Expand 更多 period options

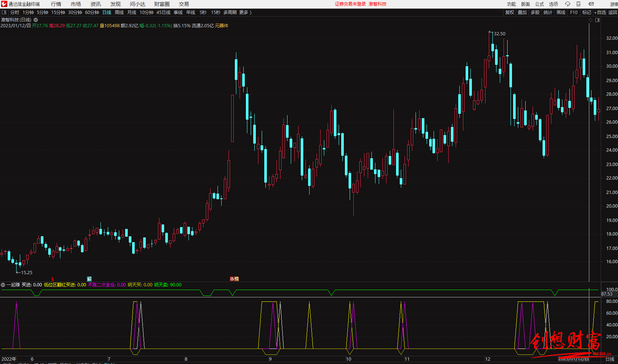coord(245,13)
